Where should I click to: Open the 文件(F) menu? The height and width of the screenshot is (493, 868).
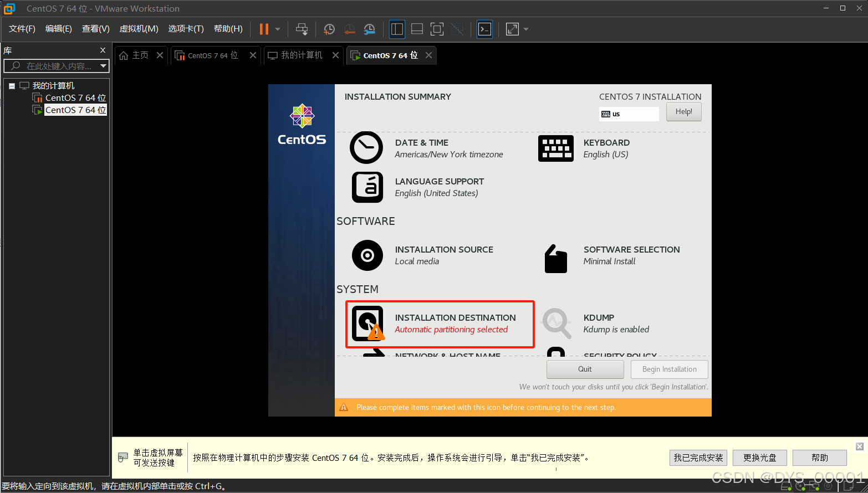22,29
